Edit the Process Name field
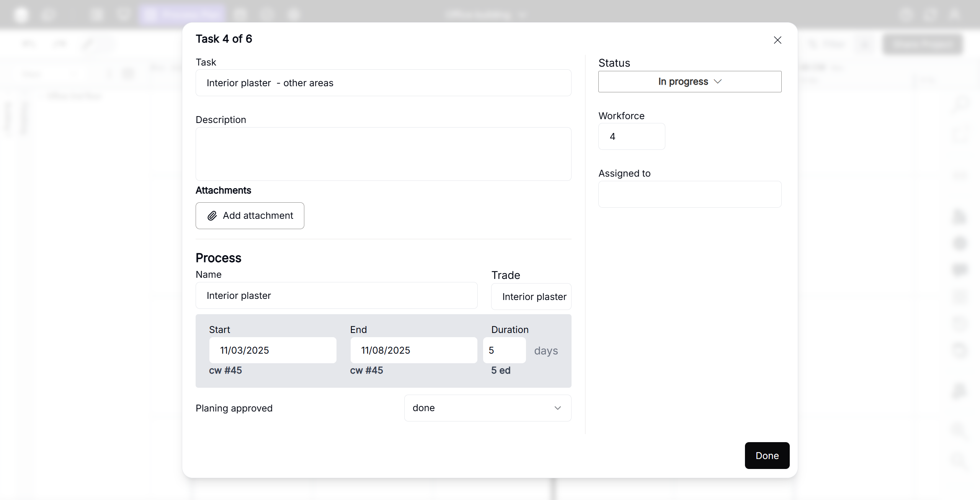The image size is (980, 500). coord(336,295)
